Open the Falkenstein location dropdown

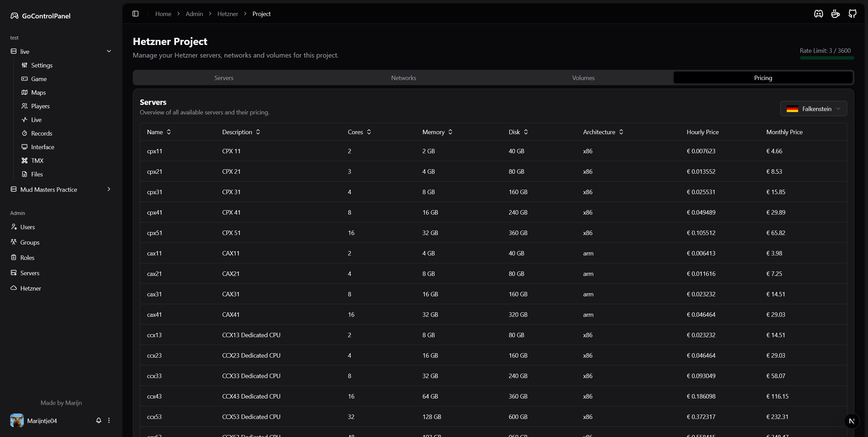[813, 109]
